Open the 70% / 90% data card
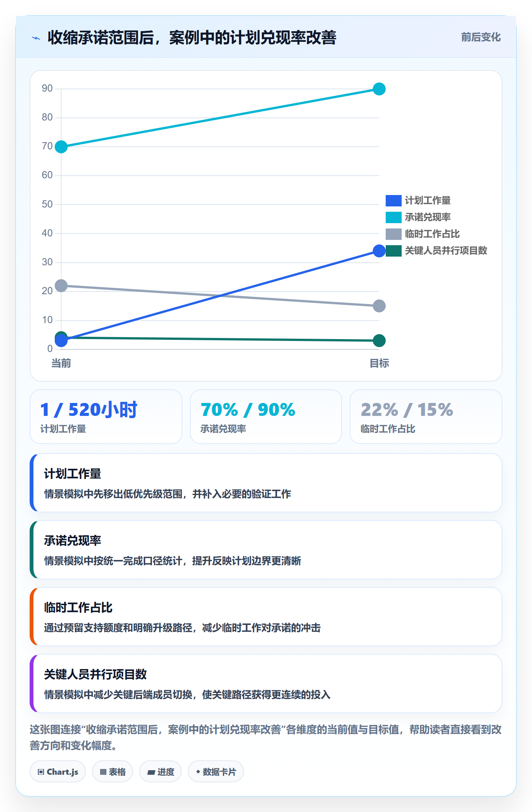This screenshot has height=812, width=532. 266,417
